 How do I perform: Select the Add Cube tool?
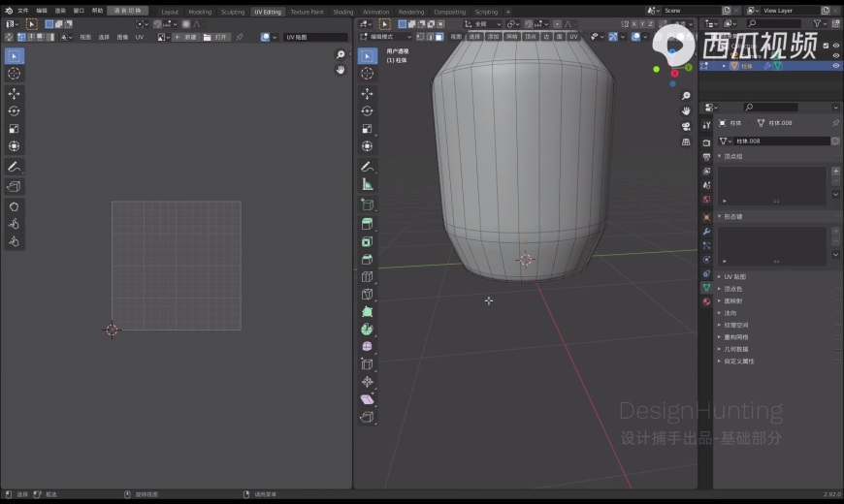[367, 205]
